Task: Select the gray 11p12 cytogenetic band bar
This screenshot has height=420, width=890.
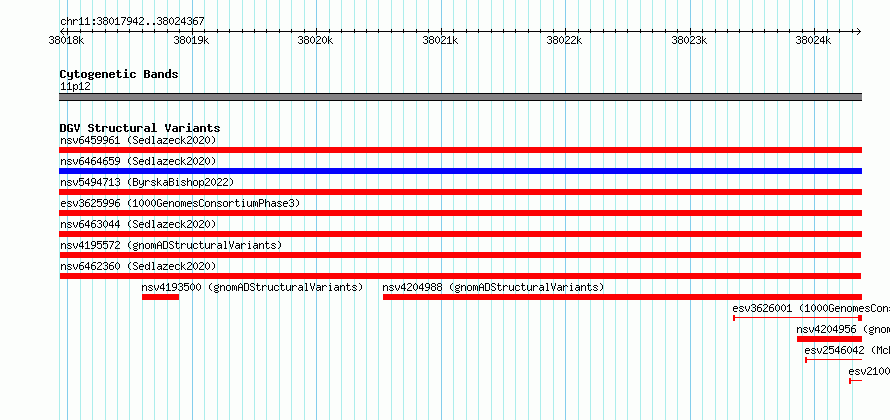Action: (x=460, y=97)
